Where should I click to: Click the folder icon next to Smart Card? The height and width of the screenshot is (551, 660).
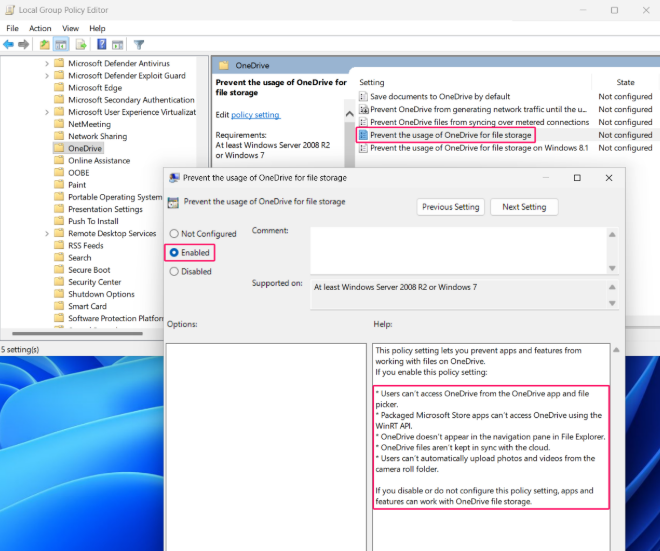[59, 306]
